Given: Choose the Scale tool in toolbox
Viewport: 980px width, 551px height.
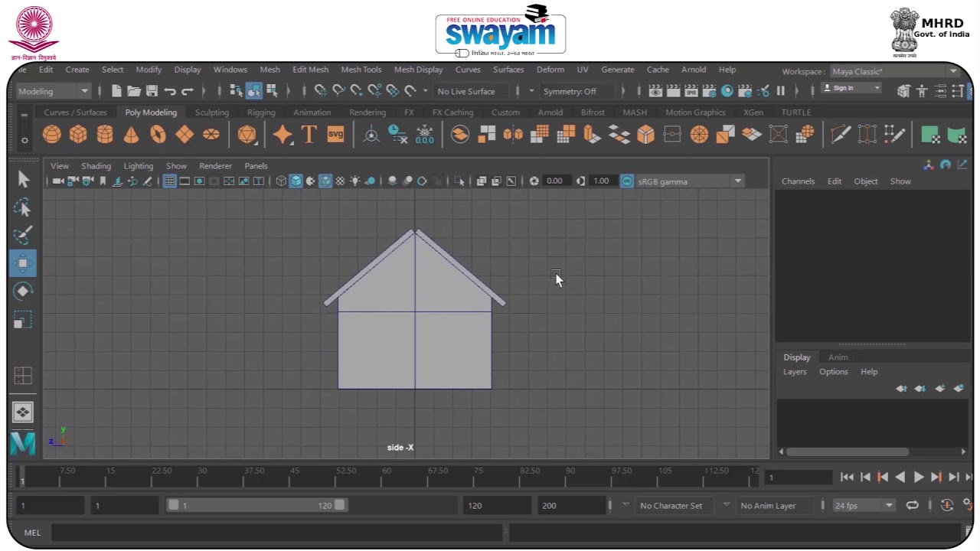Looking at the screenshot, I should tap(23, 319).
